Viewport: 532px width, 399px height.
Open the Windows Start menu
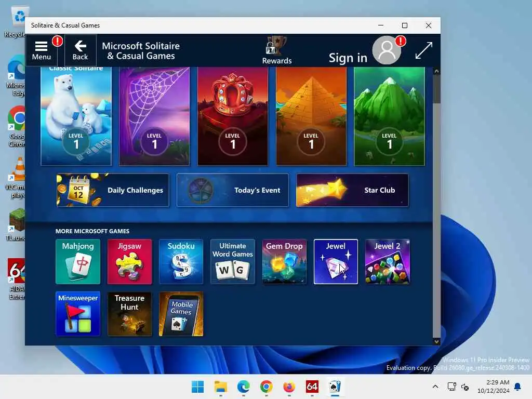tap(198, 387)
